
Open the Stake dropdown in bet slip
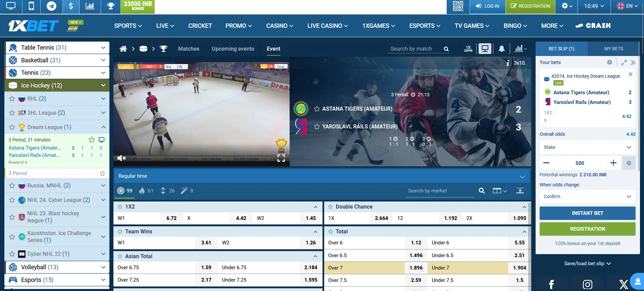point(587,147)
